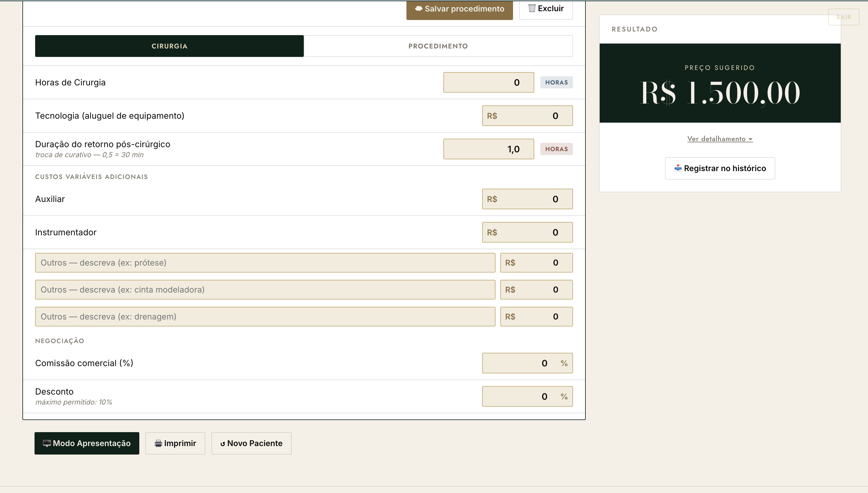Click the 'máximo permitido: 10%' note

tap(74, 402)
